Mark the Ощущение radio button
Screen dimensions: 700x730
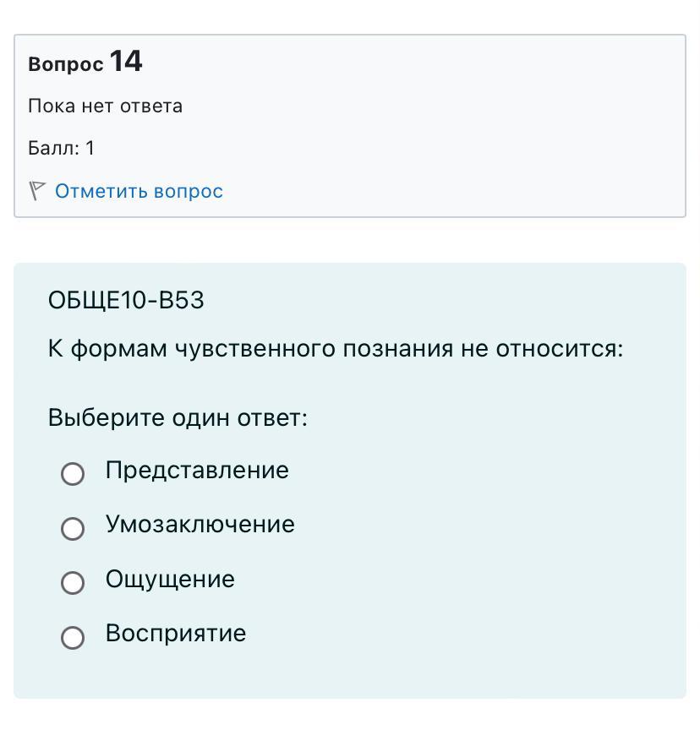coord(73,583)
